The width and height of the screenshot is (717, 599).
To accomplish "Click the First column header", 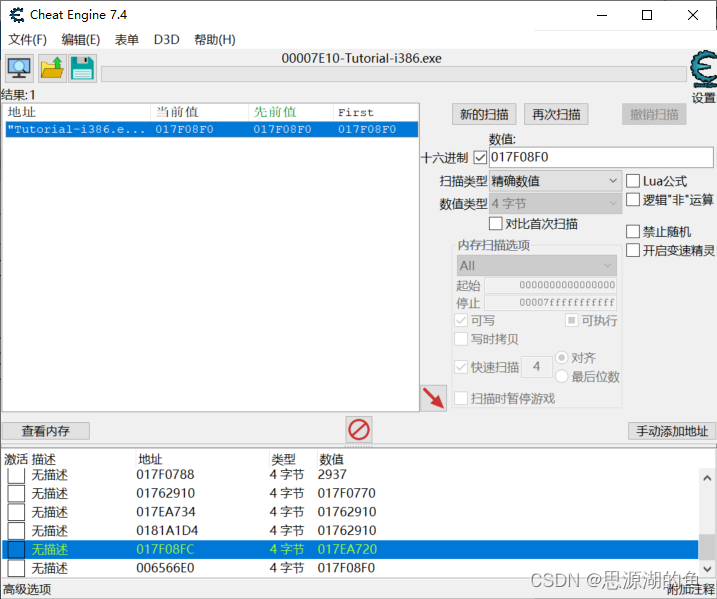I will pos(376,112).
